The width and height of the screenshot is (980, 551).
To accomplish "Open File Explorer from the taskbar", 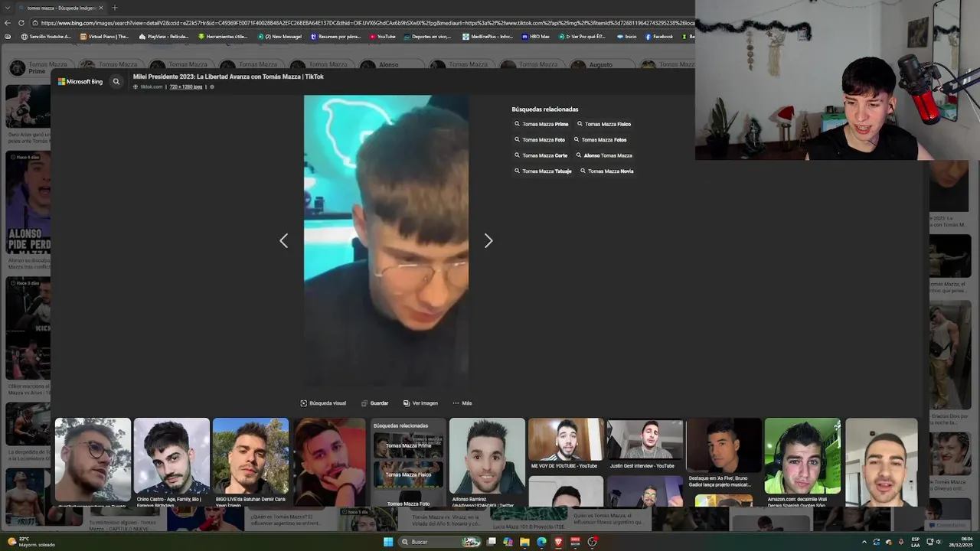I will pos(524,542).
